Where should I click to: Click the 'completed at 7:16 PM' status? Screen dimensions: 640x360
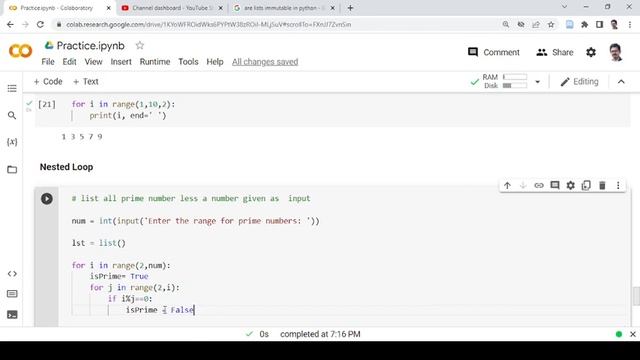click(x=320, y=334)
